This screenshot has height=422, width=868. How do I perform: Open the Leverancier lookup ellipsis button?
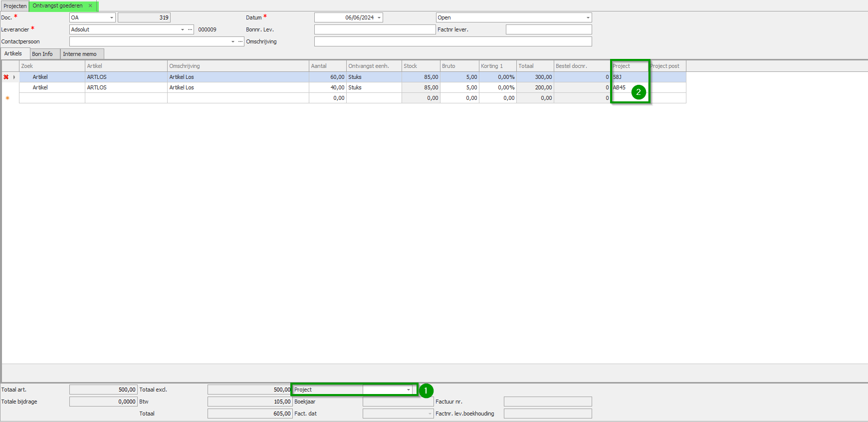coord(190,29)
